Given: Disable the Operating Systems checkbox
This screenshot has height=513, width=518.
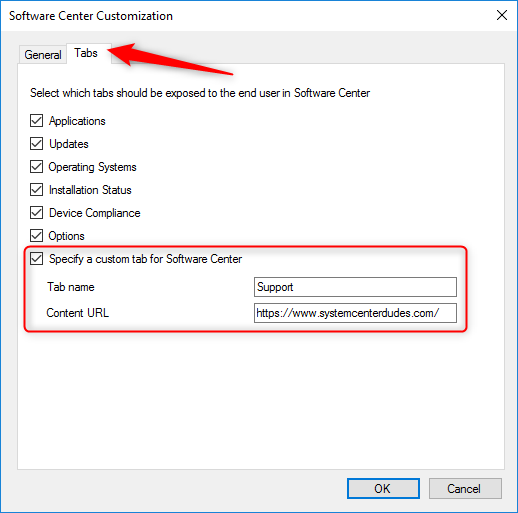Looking at the screenshot, I should pos(36,167).
